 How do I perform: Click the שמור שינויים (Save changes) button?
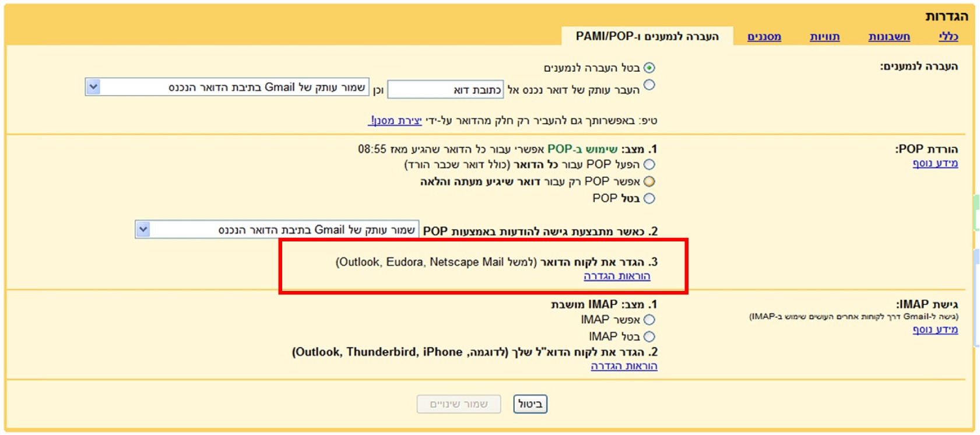459,404
